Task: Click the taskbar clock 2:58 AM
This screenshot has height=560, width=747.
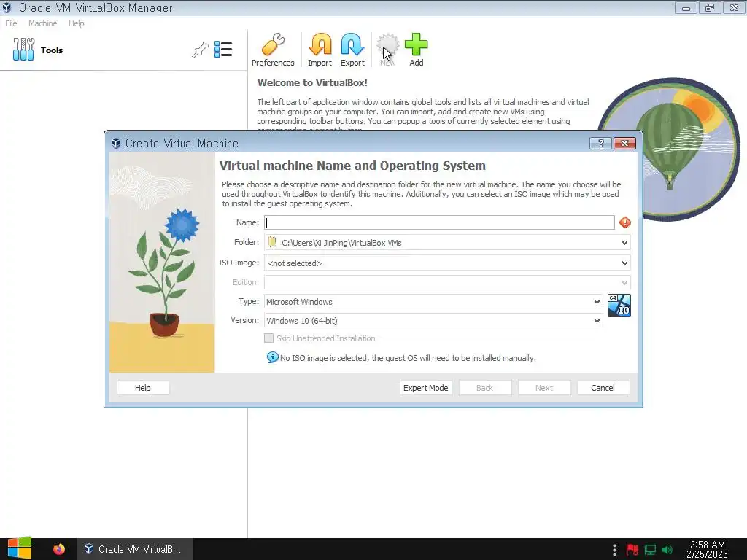Action: point(708,544)
